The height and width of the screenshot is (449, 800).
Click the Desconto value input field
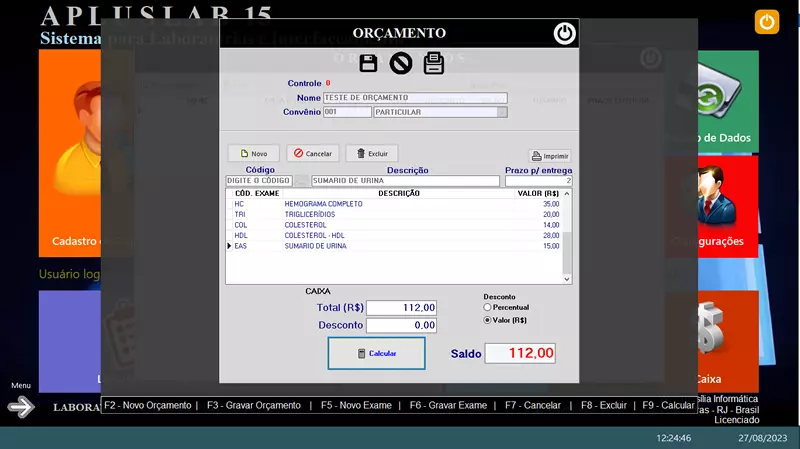click(401, 325)
